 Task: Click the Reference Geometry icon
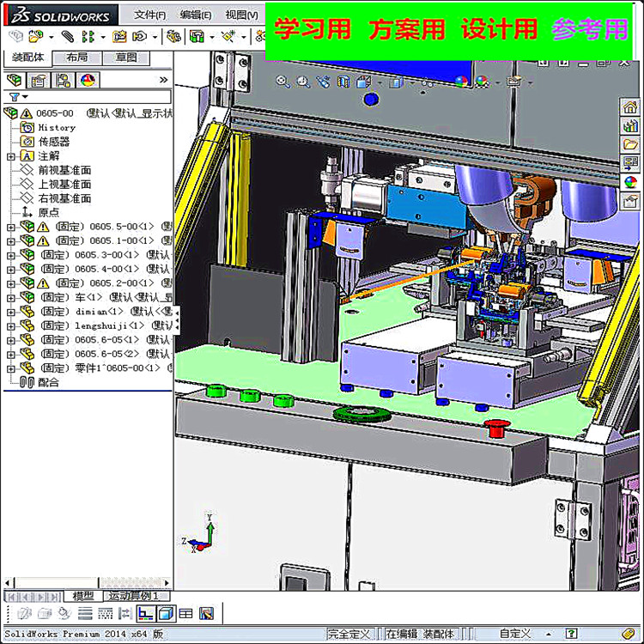[x=228, y=37]
